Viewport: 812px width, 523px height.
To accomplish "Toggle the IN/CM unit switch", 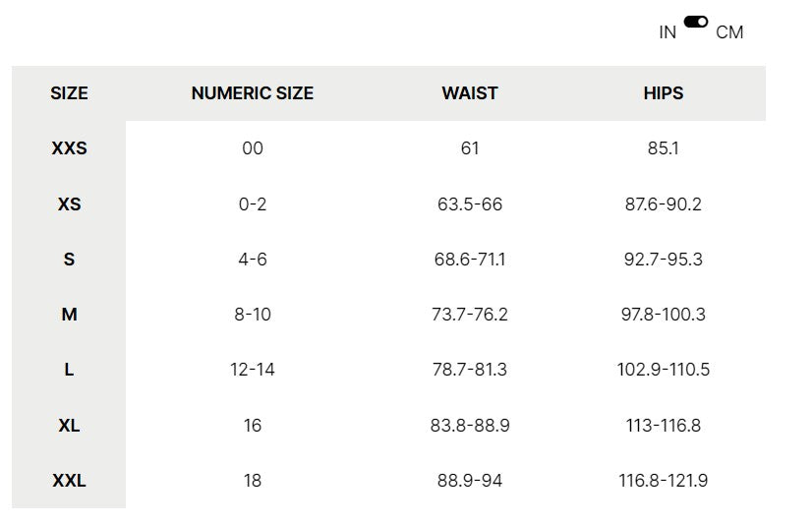I will pyautogui.click(x=696, y=22).
